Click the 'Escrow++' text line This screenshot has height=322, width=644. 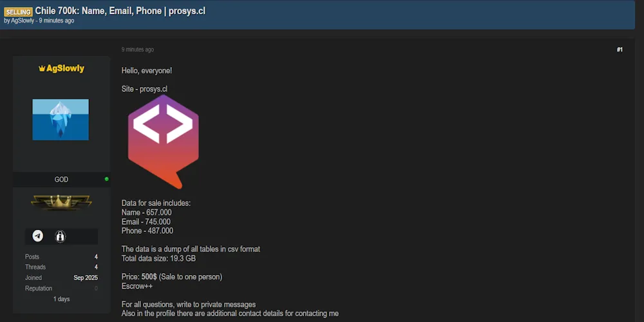(x=137, y=286)
